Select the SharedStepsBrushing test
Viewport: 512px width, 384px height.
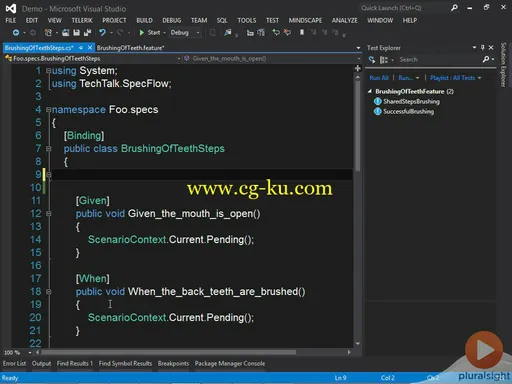(411, 101)
